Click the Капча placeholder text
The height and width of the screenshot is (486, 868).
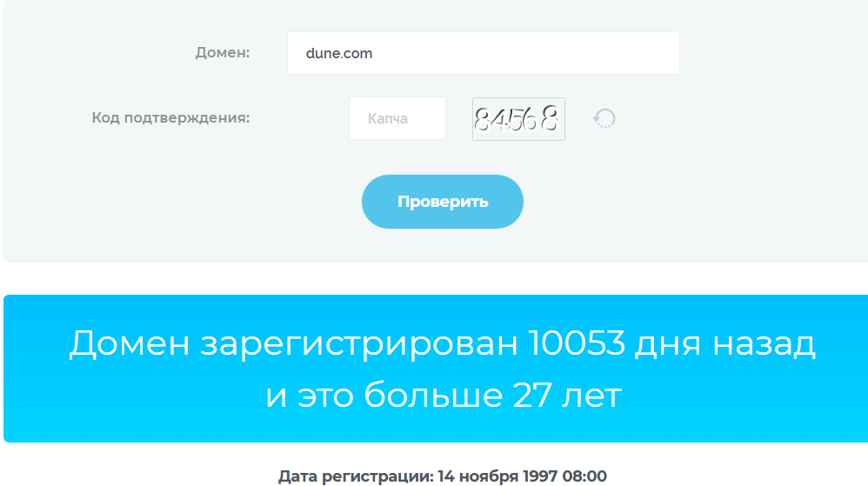[388, 118]
